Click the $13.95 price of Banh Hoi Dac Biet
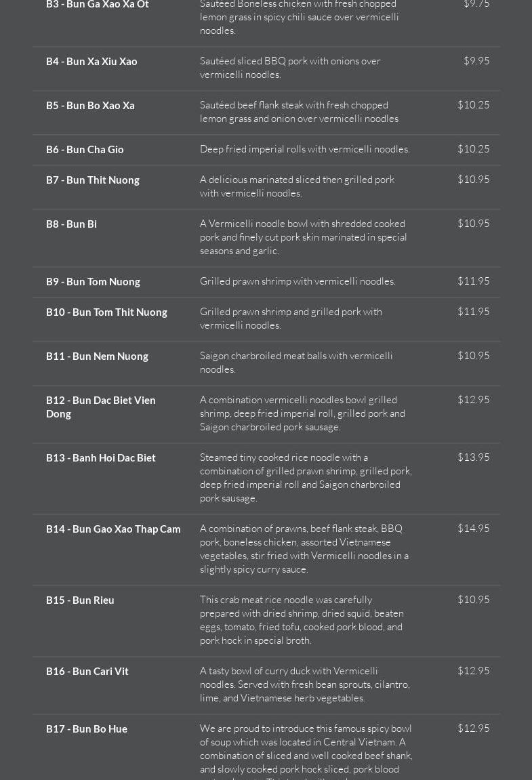 [473, 457]
